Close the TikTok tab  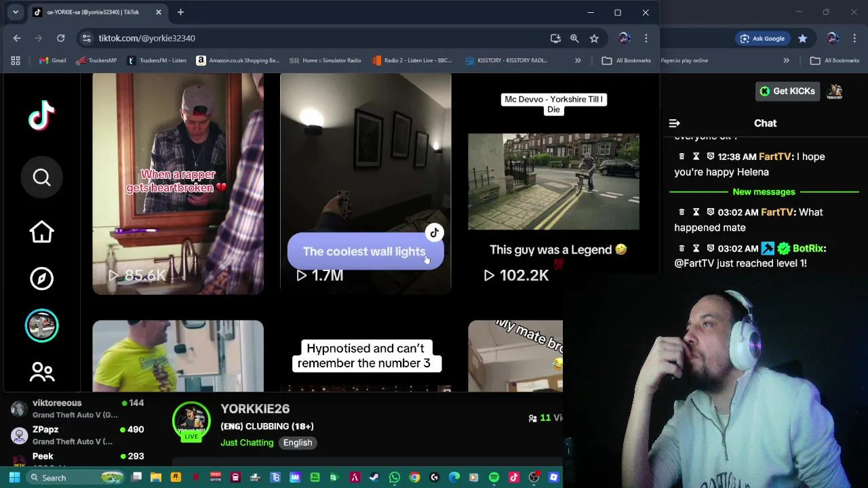pos(159,12)
